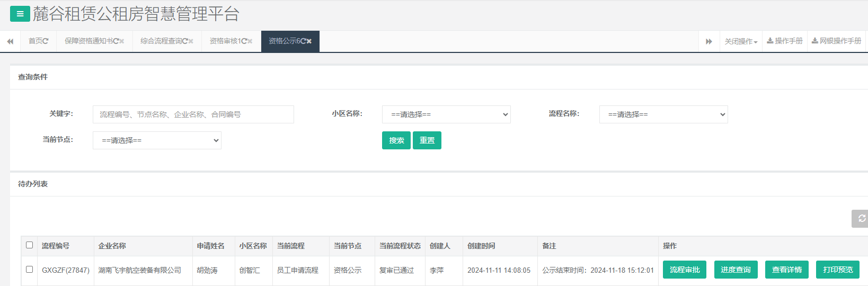Focus the 关键字 keyword input field
This screenshot has height=286, width=868.
tap(193, 114)
